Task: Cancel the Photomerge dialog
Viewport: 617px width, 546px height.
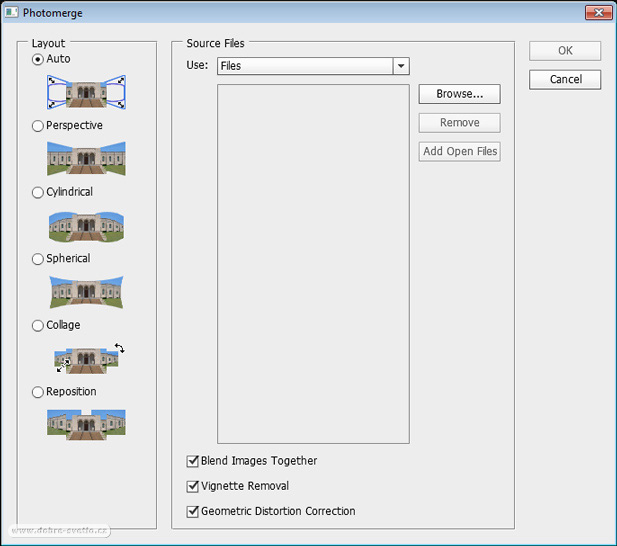Action: point(565,79)
